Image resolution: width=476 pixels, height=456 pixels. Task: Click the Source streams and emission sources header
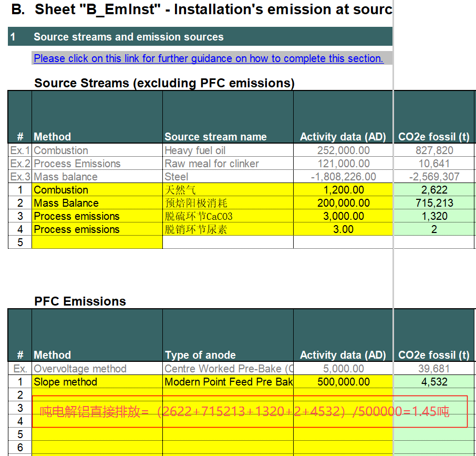(x=129, y=37)
